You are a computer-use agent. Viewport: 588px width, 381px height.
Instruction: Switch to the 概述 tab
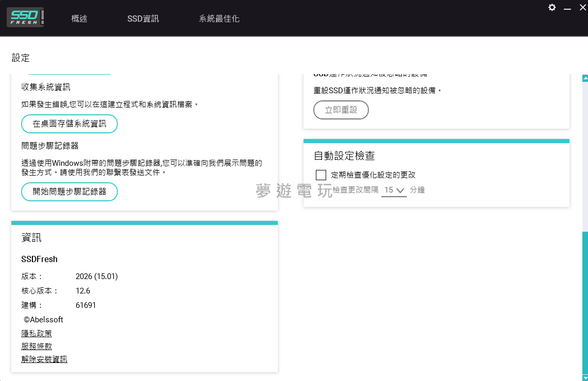[79, 19]
